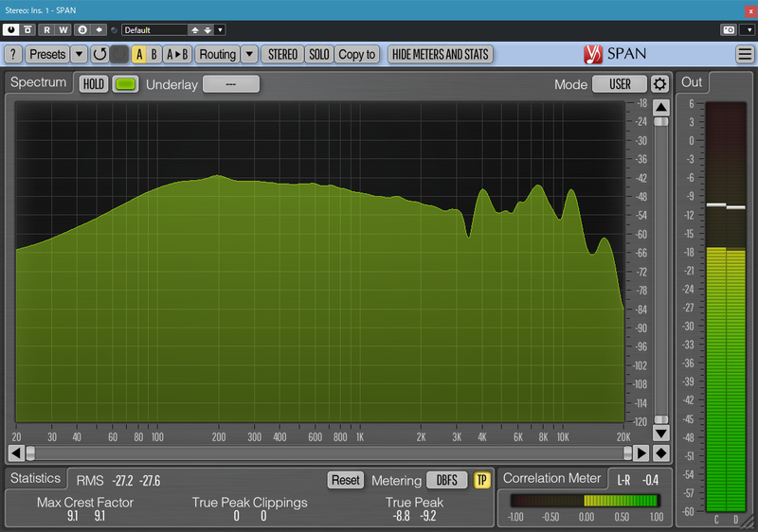Copy state A to B

click(177, 54)
